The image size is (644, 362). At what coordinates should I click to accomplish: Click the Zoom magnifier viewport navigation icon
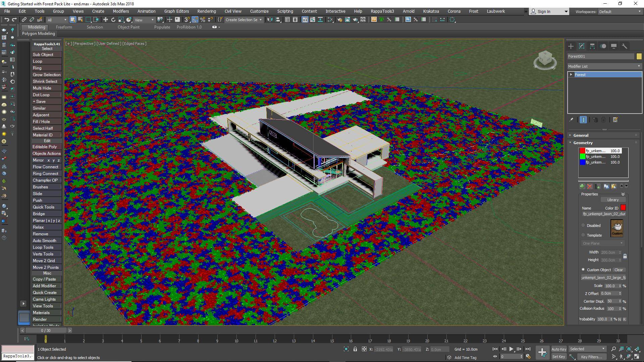coord(613,348)
